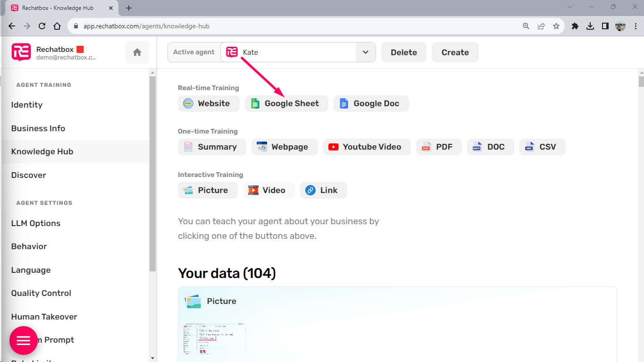Go back in browser history
Image resolution: width=644 pixels, height=362 pixels.
point(12,26)
